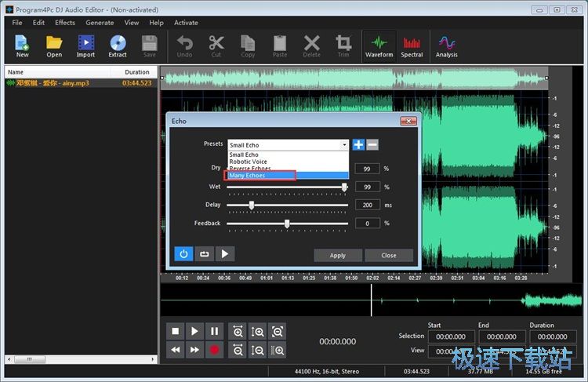Image resolution: width=588 pixels, height=382 pixels.
Task: Choose Many Echoes preset option
Action: [x=288, y=175]
